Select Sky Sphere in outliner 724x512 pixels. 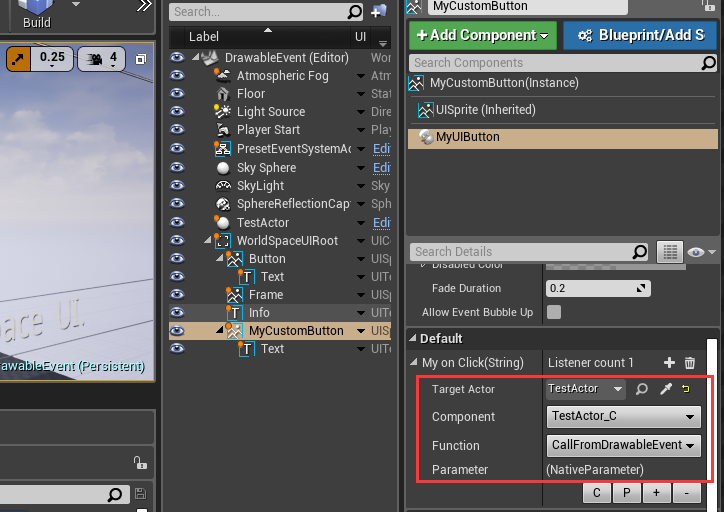tap(266, 168)
